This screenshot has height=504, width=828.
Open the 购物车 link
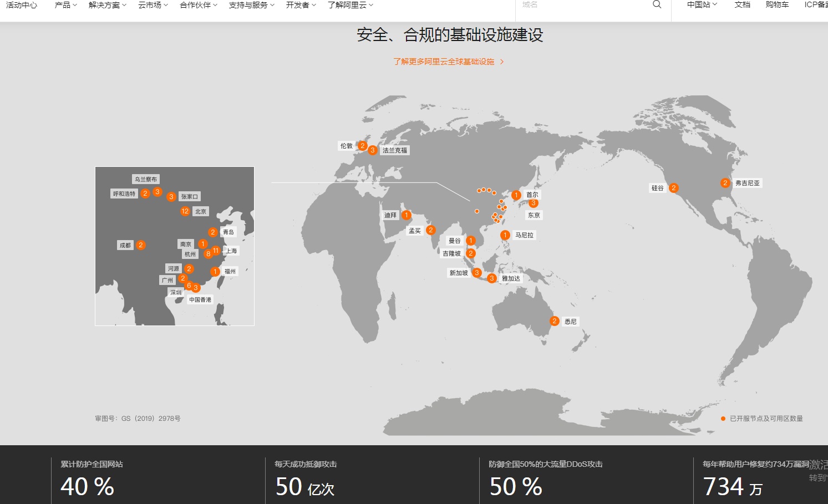pos(776,5)
